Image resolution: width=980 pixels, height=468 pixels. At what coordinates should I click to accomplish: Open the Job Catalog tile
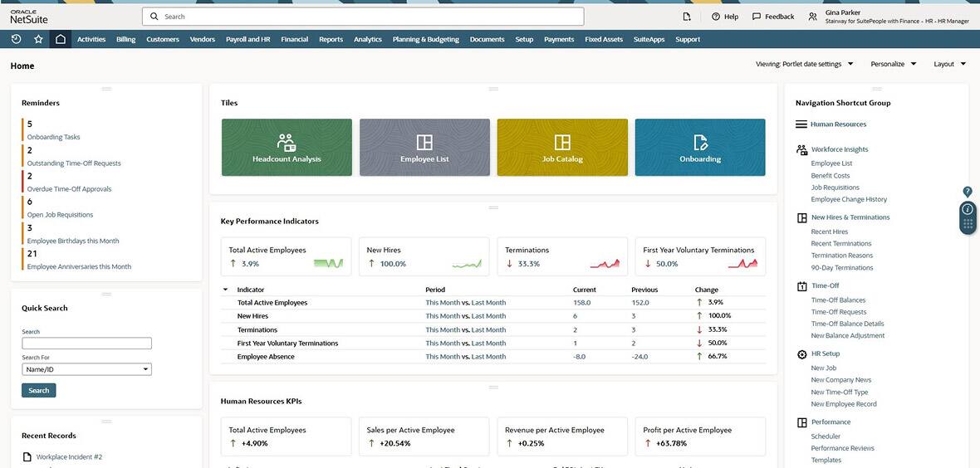pyautogui.click(x=562, y=147)
